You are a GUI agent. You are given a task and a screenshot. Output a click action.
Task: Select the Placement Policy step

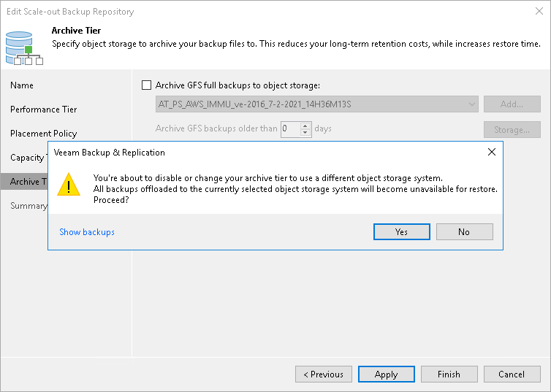pyautogui.click(x=43, y=134)
